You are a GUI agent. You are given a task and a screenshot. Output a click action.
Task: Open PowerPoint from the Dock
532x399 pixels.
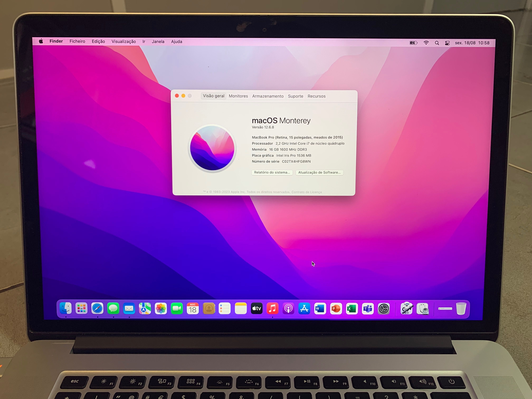(x=336, y=309)
